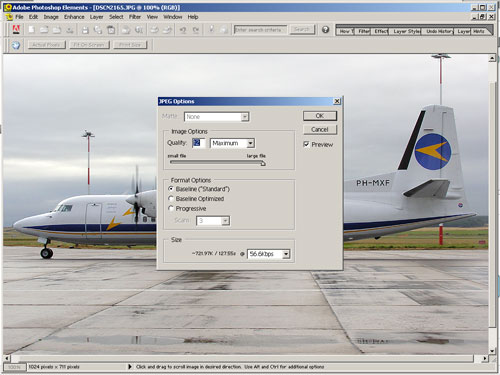Select Baseline Optimized format option
Screen dimensions: 500x375
click(x=171, y=199)
